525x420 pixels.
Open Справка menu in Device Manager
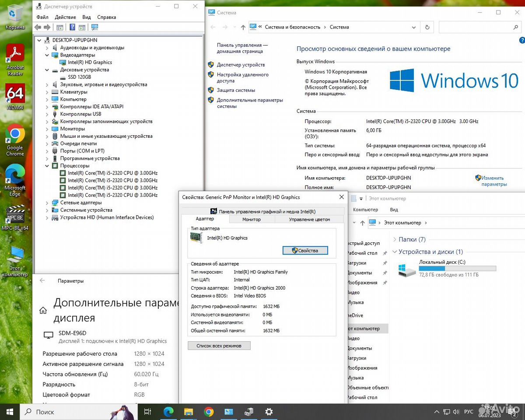tap(107, 17)
